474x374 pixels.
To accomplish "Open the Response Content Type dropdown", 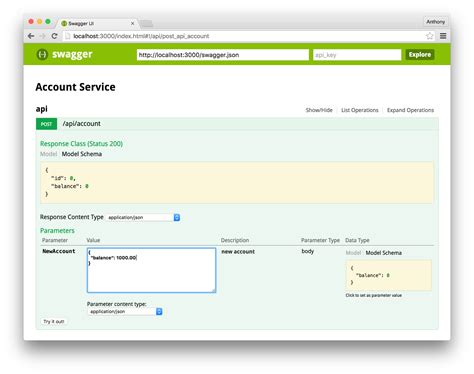I will pyautogui.click(x=143, y=217).
